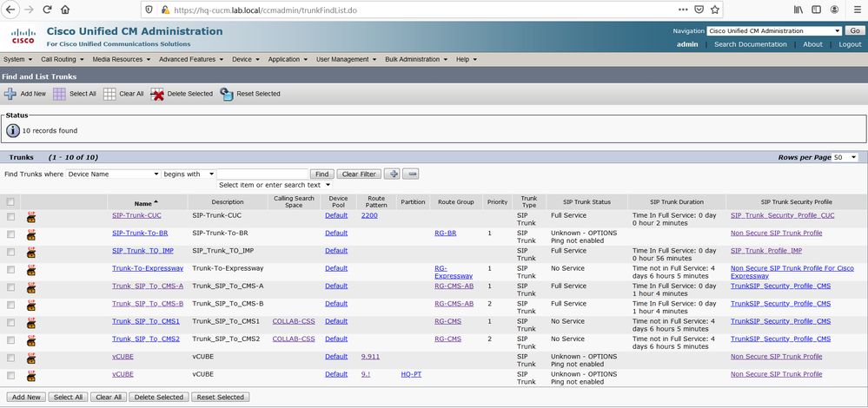Open the Navigation dropdown
The height and width of the screenshot is (408, 868).
pos(774,31)
